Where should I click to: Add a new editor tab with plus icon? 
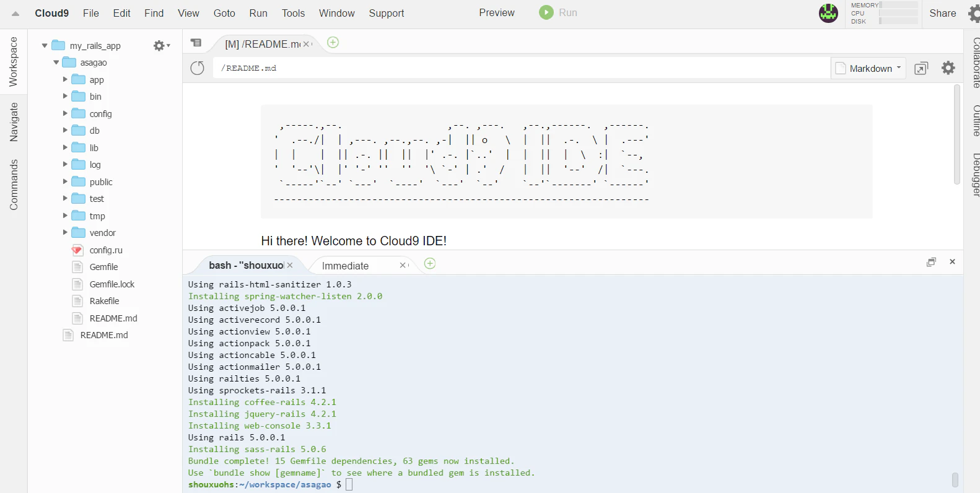pos(333,42)
